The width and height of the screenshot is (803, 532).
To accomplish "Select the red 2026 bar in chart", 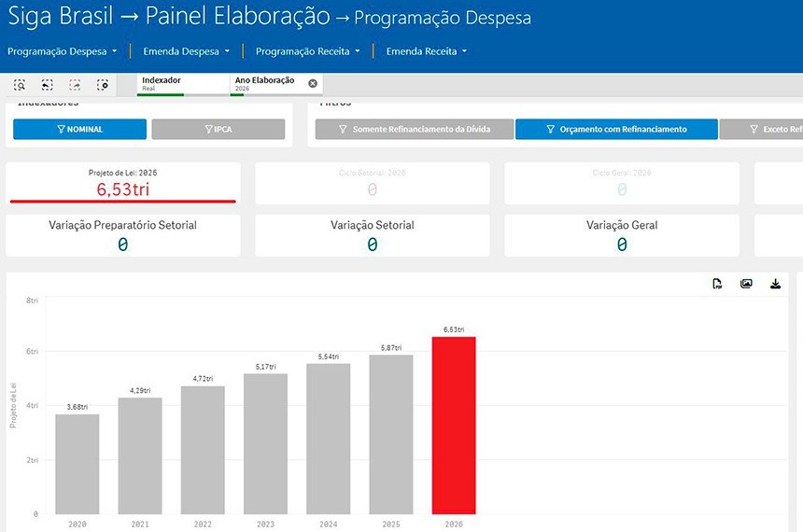I will click(x=453, y=425).
